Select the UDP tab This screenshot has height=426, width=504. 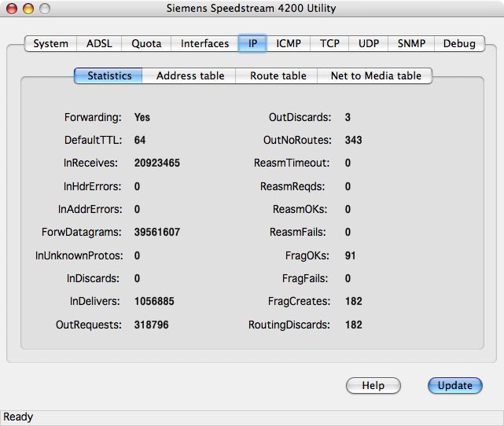pos(369,43)
